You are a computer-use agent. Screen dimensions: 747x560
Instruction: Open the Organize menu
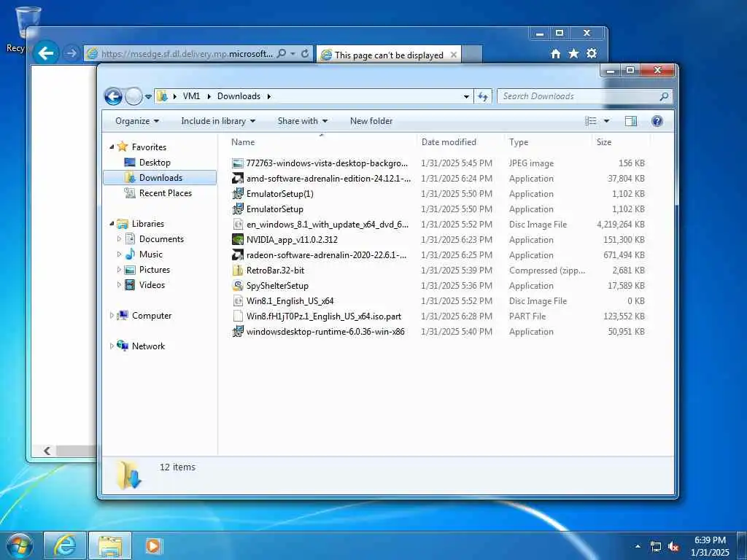[x=136, y=121]
